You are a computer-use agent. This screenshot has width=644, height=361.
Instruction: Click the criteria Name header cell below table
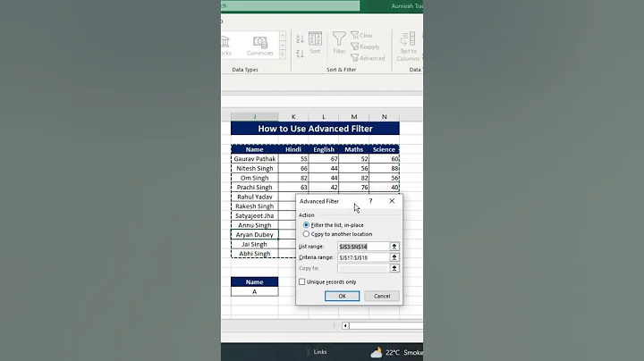[x=255, y=281]
